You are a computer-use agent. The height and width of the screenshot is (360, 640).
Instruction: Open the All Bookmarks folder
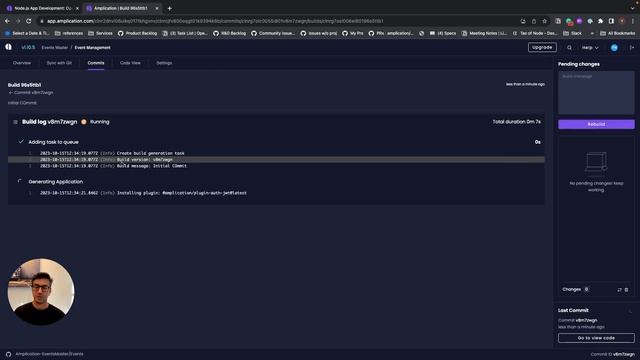(617, 33)
